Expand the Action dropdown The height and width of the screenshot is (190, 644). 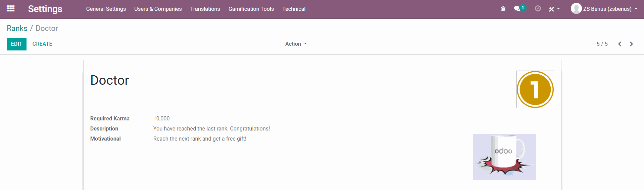(x=296, y=44)
